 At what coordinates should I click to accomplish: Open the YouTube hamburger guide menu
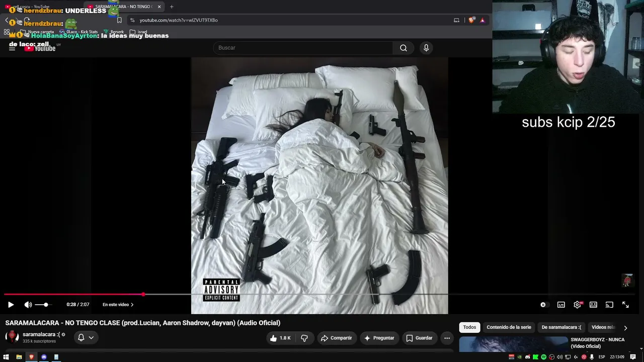tap(12, 48)
